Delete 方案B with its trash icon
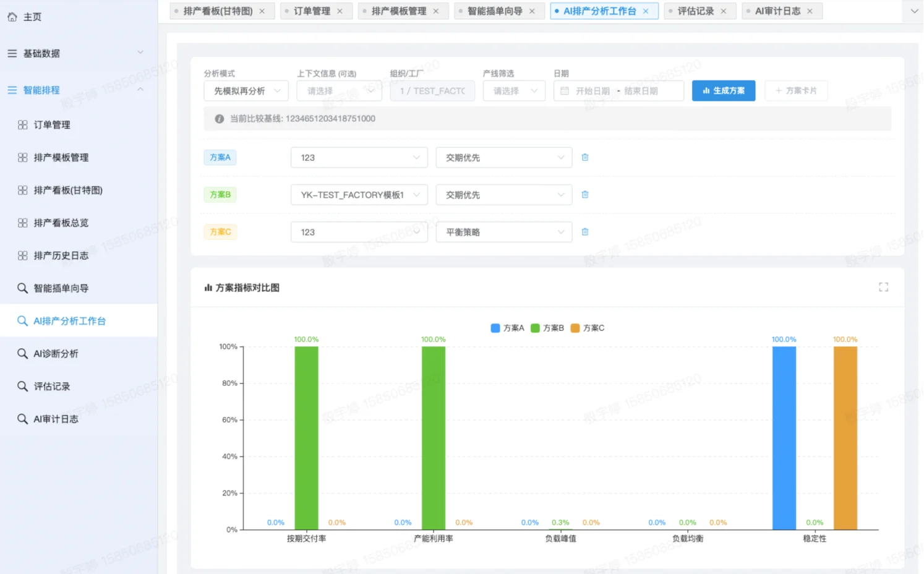Image resolution: width=924 pixels, height=574 pixels. (585, 194)
